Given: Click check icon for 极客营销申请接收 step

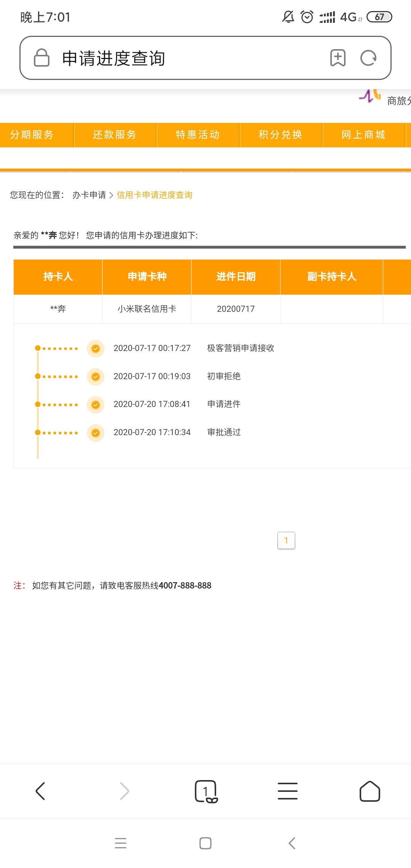Looking at the screenshot, I should click(96, 348).
